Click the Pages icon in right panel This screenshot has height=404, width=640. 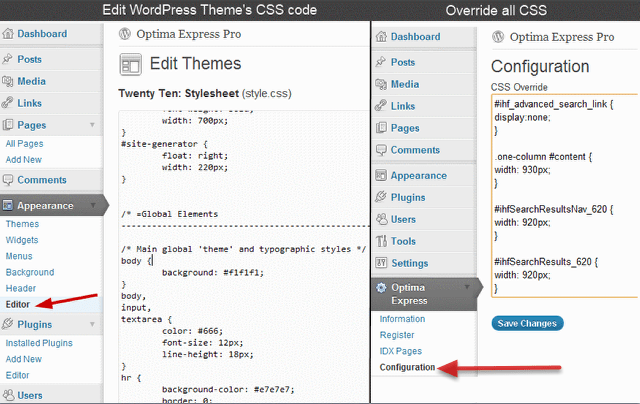[381, 128]
